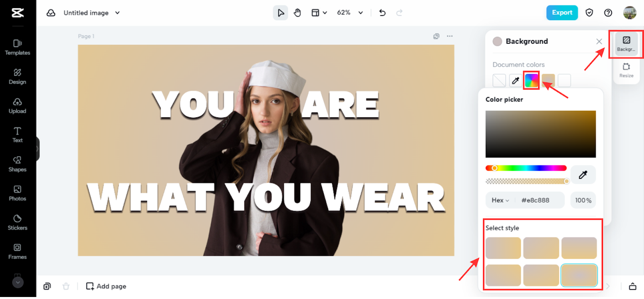
Task: Open the Design panel
Action: (18, 76)
